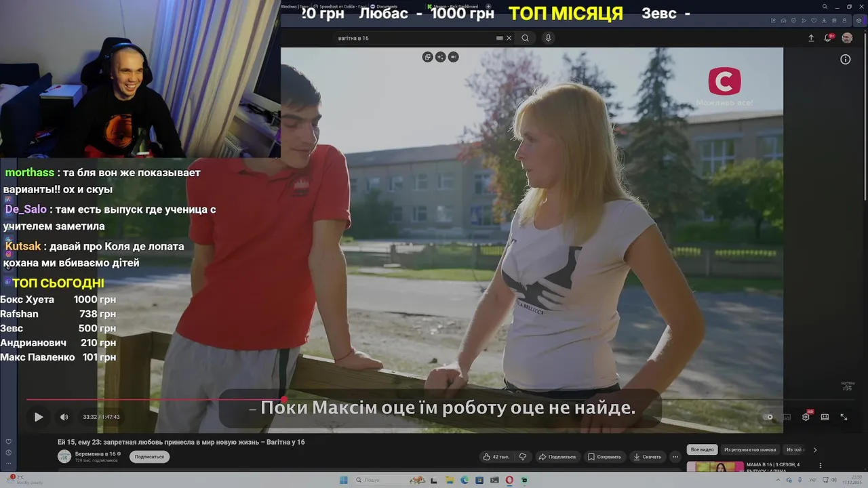
Task: Open Opera browser in the taskbar
Action: click(509, 480)
